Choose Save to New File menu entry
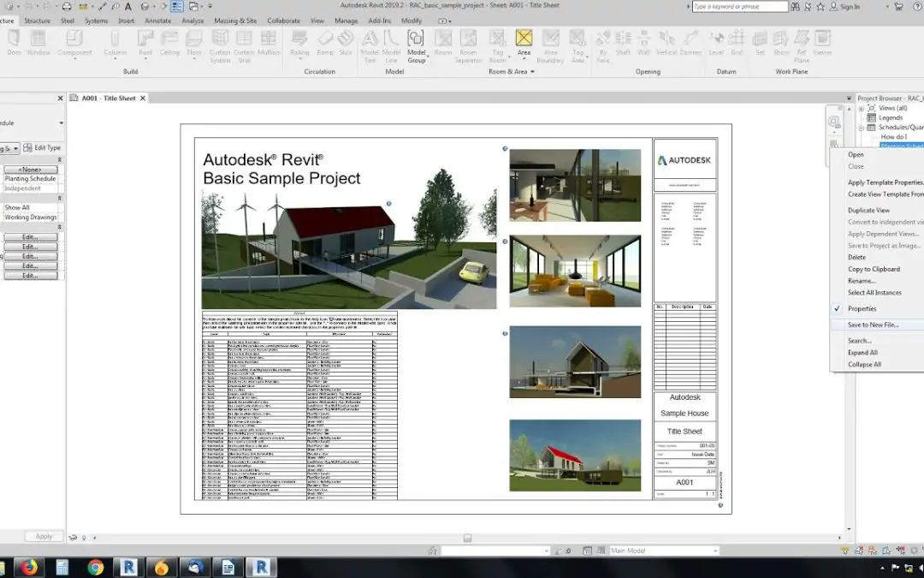This screenshot has height=578, width=924. [873, 325]
